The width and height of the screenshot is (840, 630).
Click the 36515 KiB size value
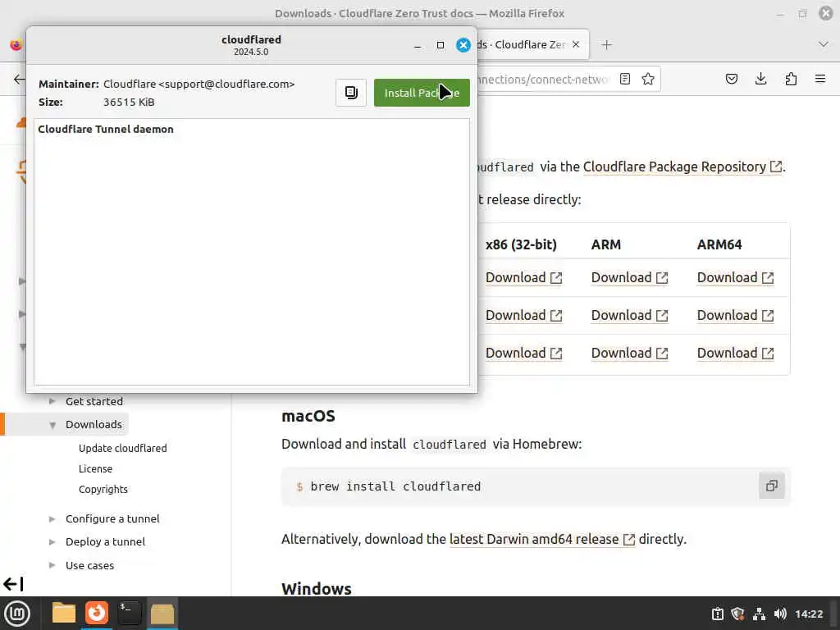click(x=129, y=102)
